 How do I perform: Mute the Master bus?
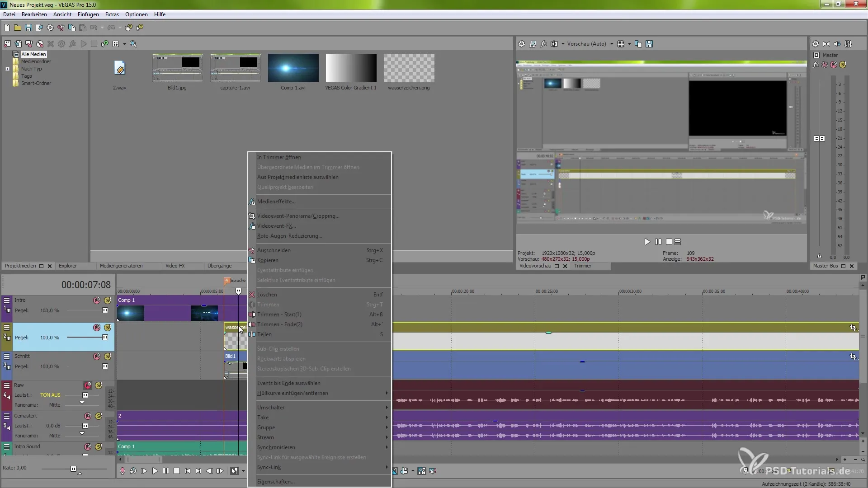coord(834,65)
